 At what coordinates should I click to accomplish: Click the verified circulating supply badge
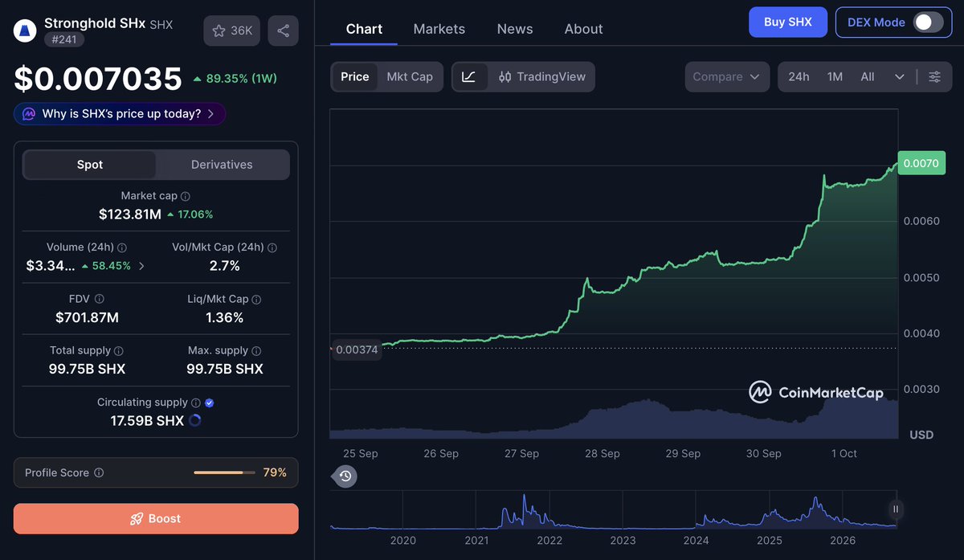[x=210, y=403]
